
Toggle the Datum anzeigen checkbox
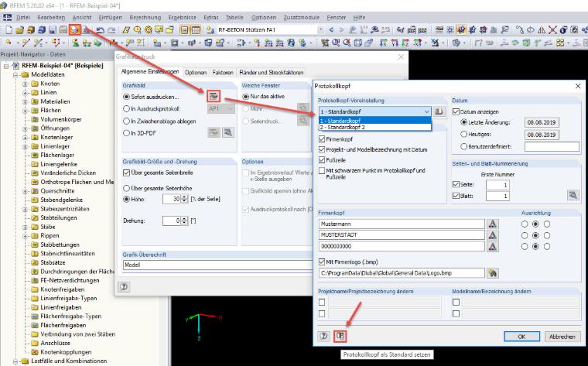tap(456, 111)
